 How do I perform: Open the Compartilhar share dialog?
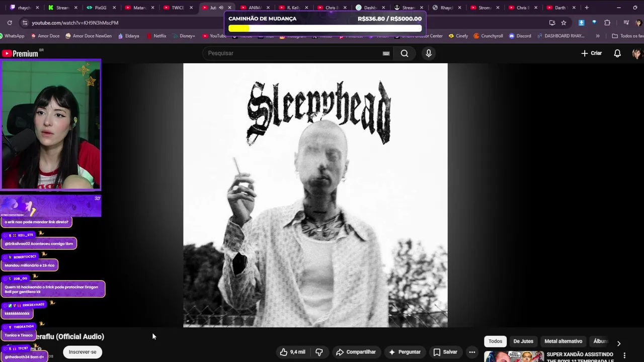[x=356, y=352]
